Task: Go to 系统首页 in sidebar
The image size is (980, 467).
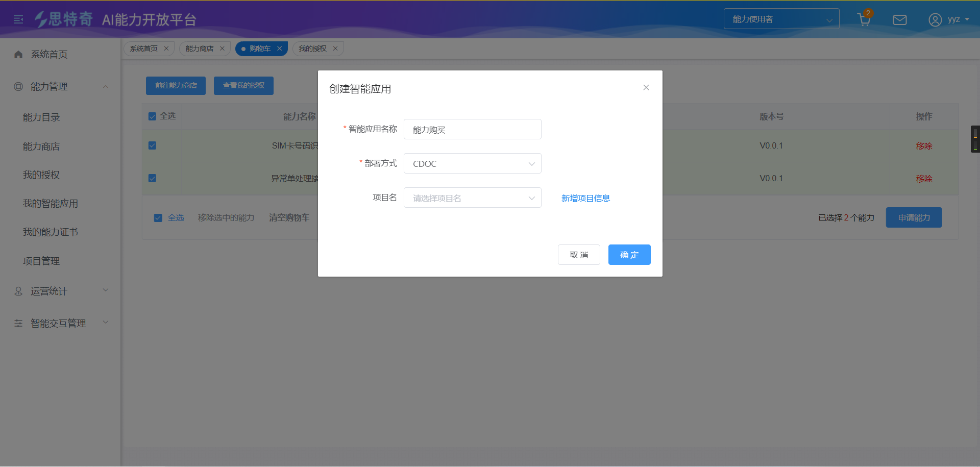Action: pyautogui.click(x=49, y=54)
